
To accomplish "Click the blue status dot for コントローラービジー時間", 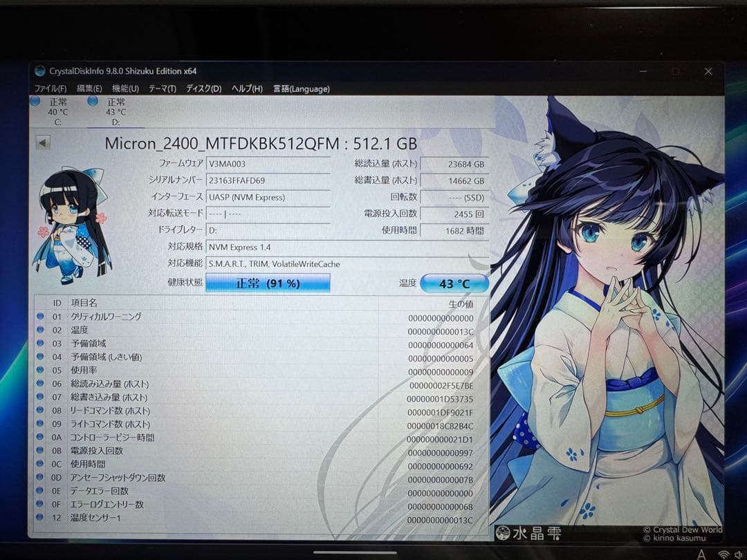I will pos(41,437).
